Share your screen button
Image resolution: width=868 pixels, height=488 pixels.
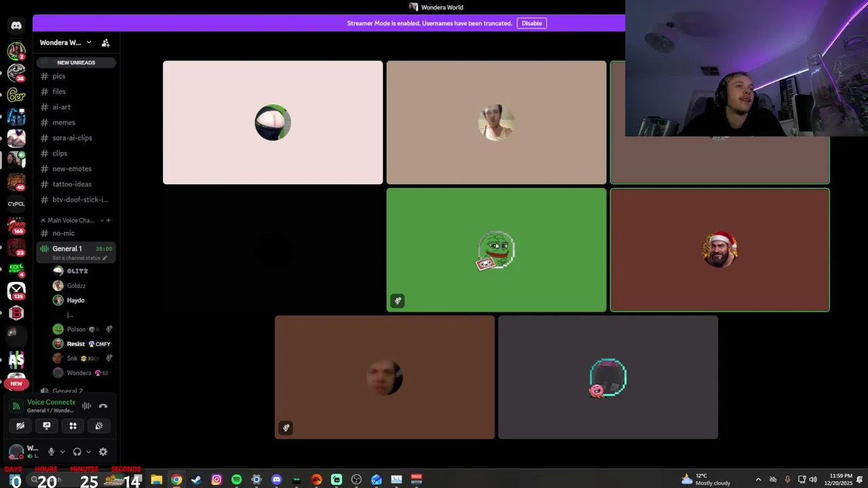(x=47, y=426)
